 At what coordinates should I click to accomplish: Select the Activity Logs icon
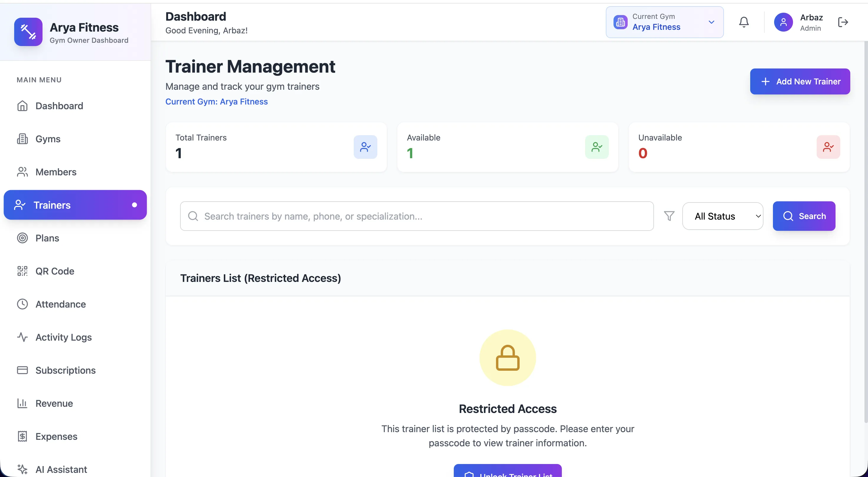22,337
